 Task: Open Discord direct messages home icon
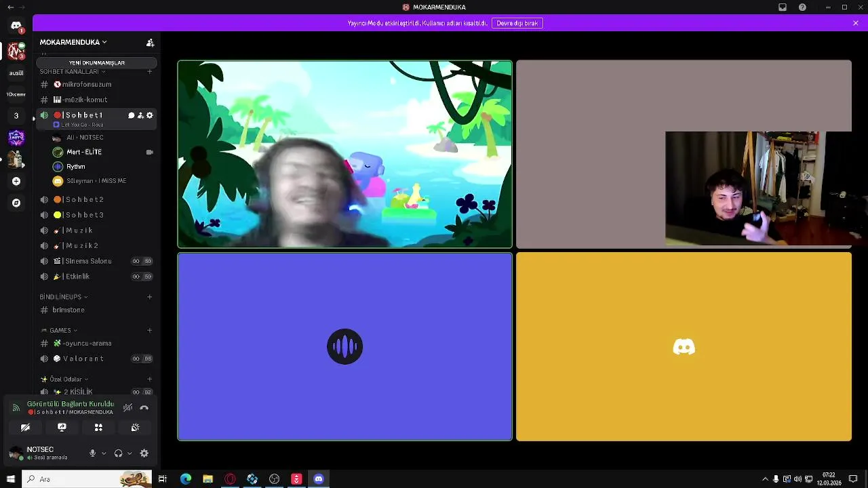(16, 26)
